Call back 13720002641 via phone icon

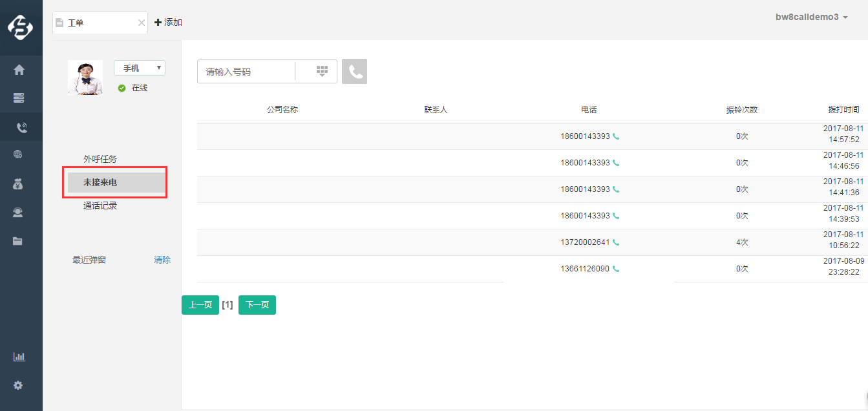point(616,242)
